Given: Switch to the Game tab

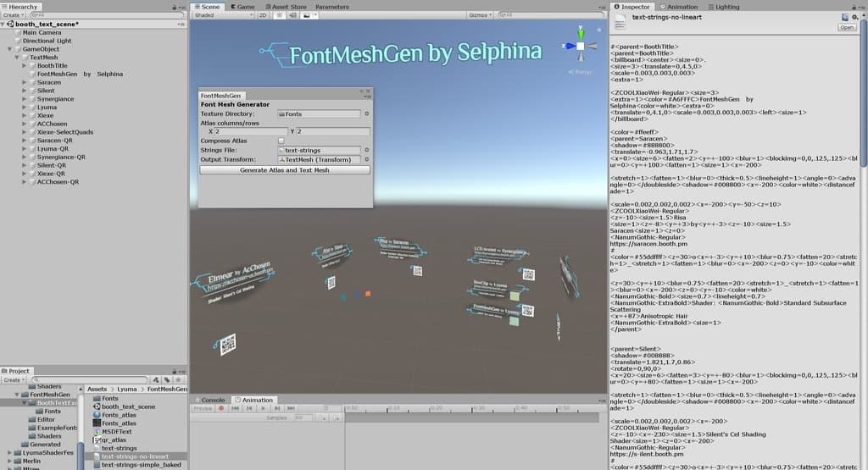Looking at the screenshot, I should [242, 6].
